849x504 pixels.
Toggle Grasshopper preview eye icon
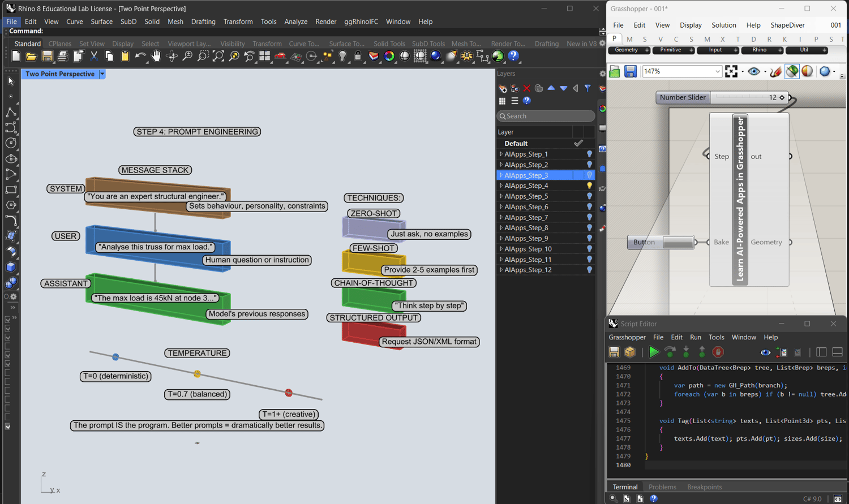753,71
